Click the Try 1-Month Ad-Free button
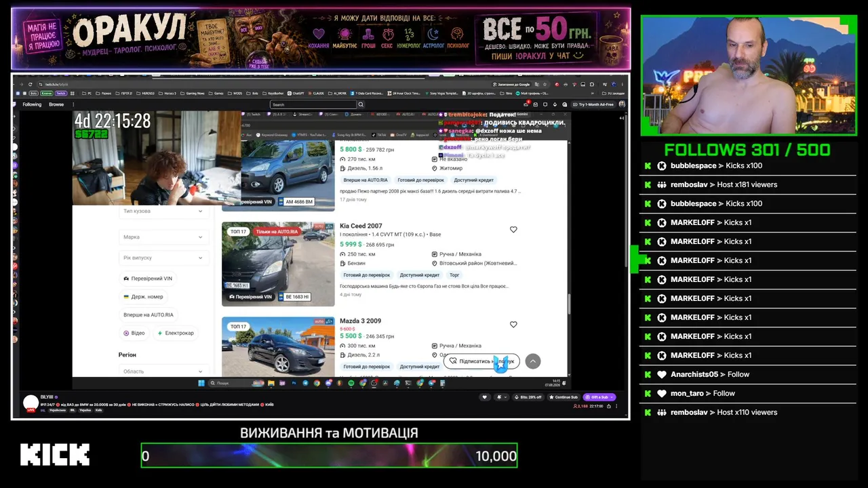Image resolution: width=868 pixels, height=488 pixels. click(593, 104)
